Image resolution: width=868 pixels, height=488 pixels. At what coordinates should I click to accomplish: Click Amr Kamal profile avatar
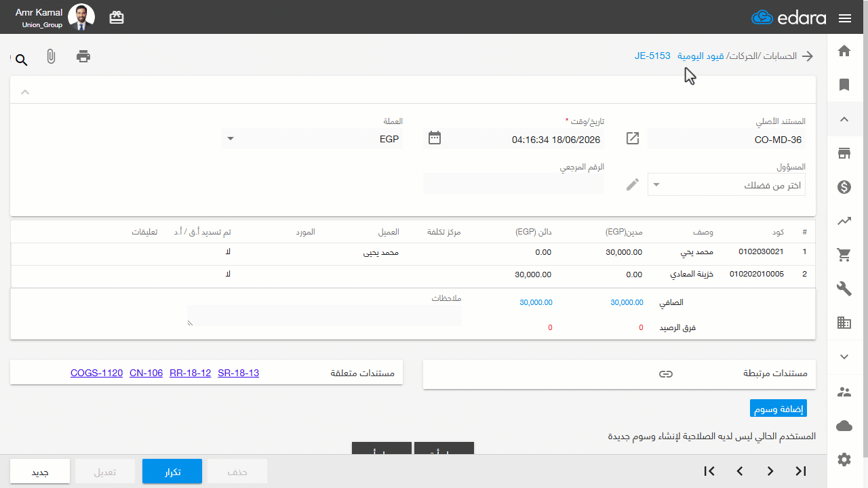(x=81, y=18)
